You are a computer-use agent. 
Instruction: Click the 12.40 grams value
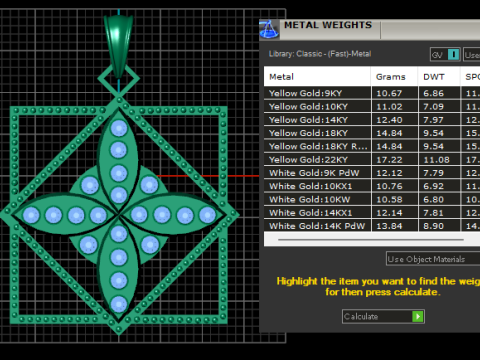pyautogui.click(x=389, y=120)
